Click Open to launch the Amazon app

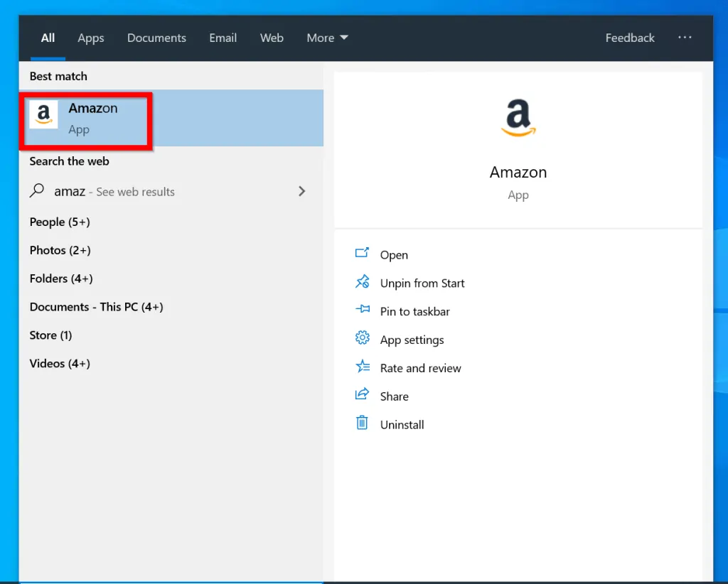pos(394,254)
